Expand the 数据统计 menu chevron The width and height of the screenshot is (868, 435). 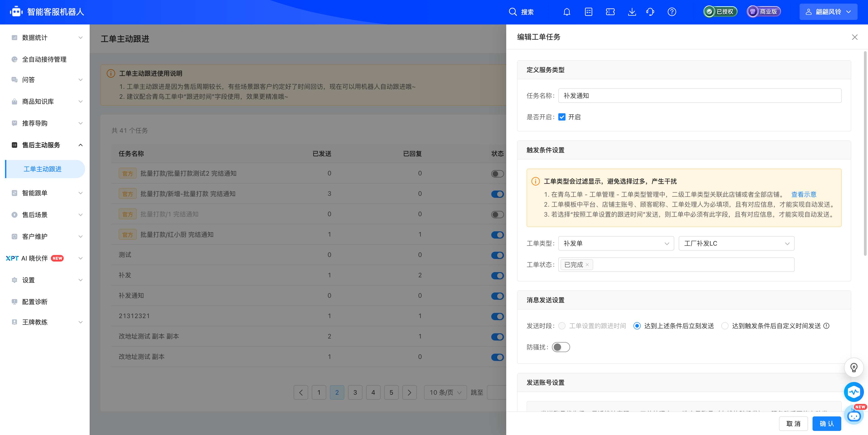click(81, 37)
